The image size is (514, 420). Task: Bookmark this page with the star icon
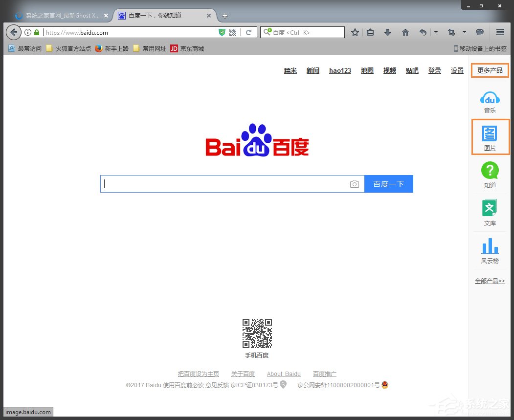(x=355, y=32)
